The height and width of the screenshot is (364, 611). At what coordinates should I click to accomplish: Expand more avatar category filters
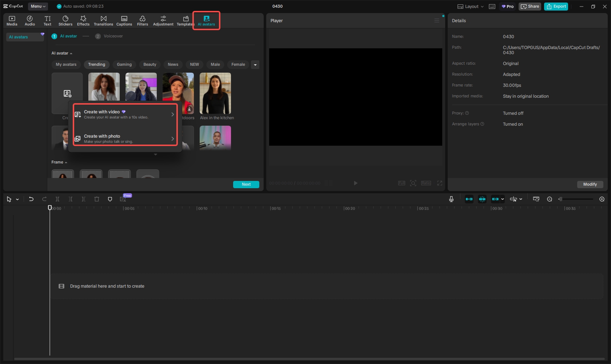[x=255, y=65]
